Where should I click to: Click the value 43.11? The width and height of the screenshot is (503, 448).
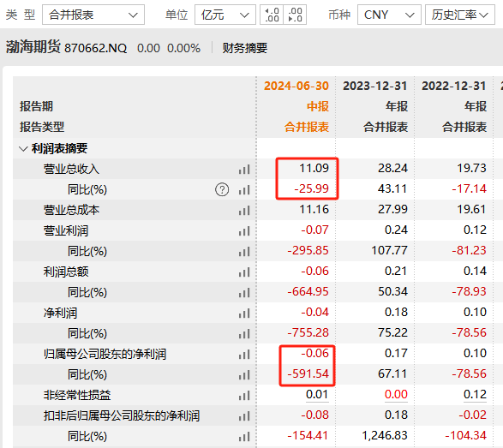pos(393,188)
